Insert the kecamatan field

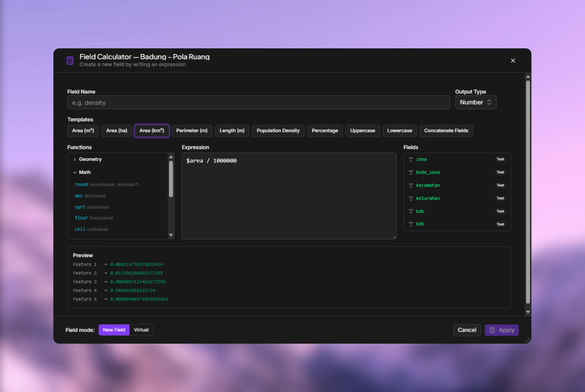pyautogui.click(x=457, y=186)
